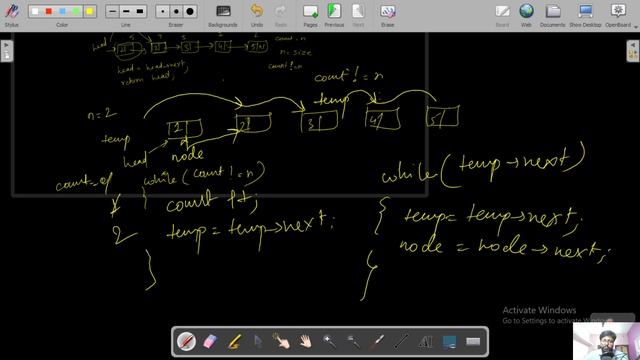
Task: Open the Pages button
Action: click(310, 15)
